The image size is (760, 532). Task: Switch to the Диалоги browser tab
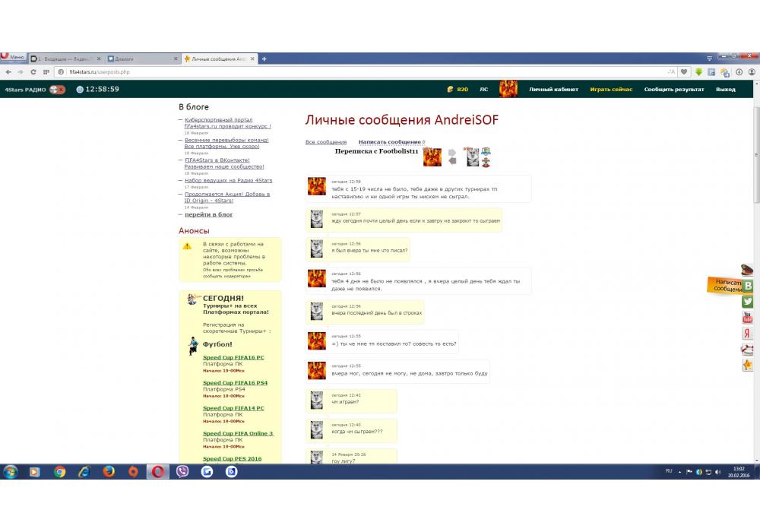(x=141, y=59)
